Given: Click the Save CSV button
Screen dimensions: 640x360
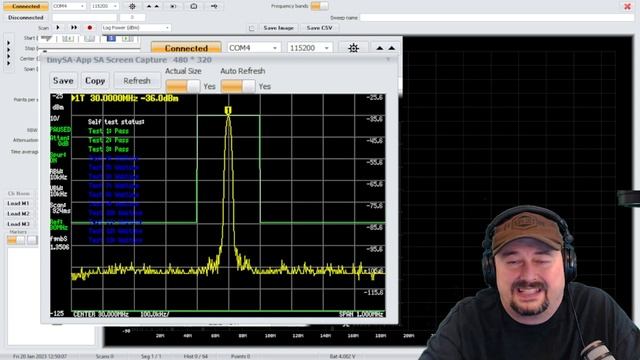Looking at the screenshot, I should [319, 28].
